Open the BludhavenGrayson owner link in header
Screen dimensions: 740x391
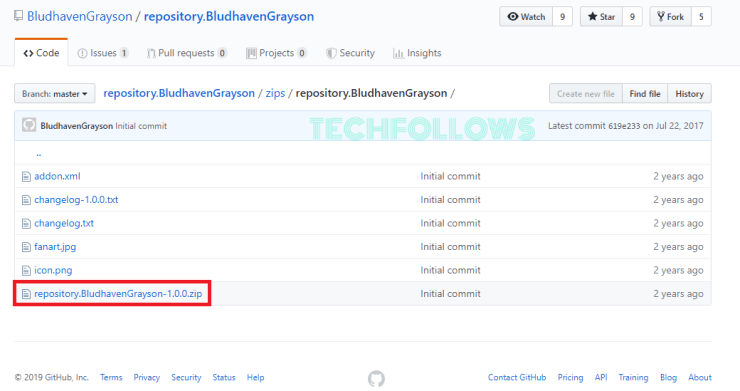(79, 17)
